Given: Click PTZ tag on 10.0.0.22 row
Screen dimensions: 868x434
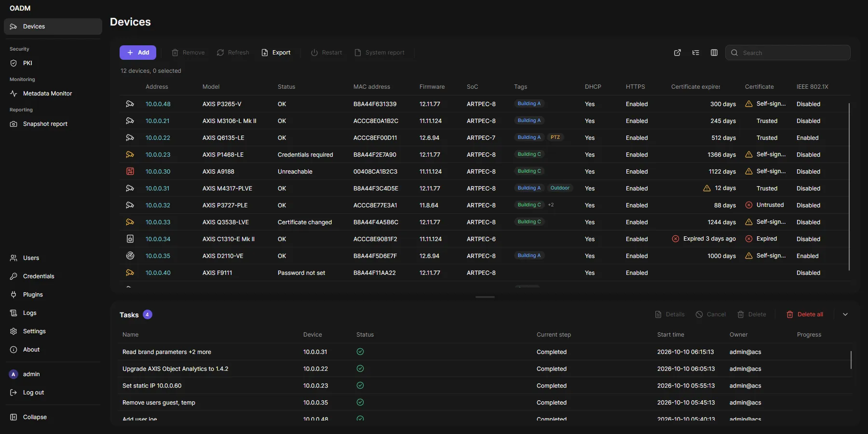Looking at the screenshot, I should pos(555,137).
